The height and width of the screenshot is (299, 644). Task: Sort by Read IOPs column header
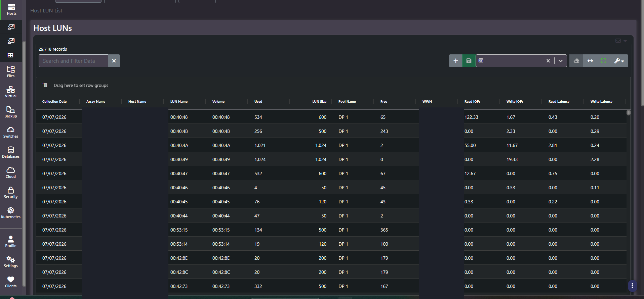[x=472, y=101]
